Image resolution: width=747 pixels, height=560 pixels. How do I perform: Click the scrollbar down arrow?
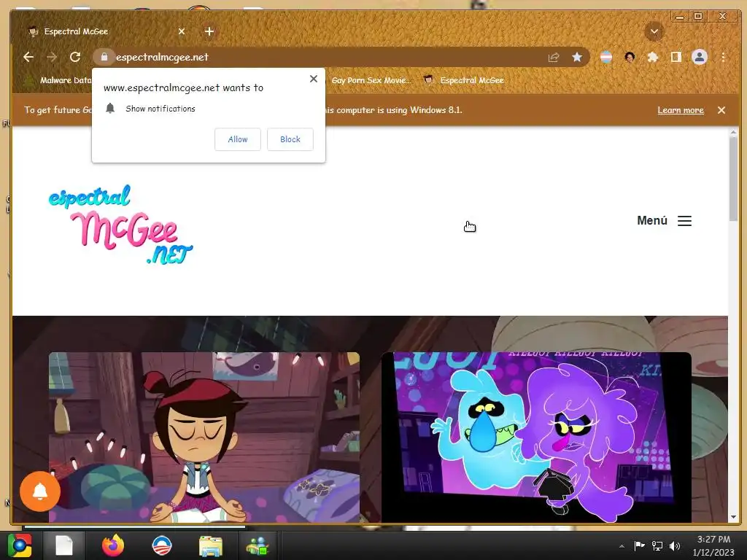tap(733, 517)
